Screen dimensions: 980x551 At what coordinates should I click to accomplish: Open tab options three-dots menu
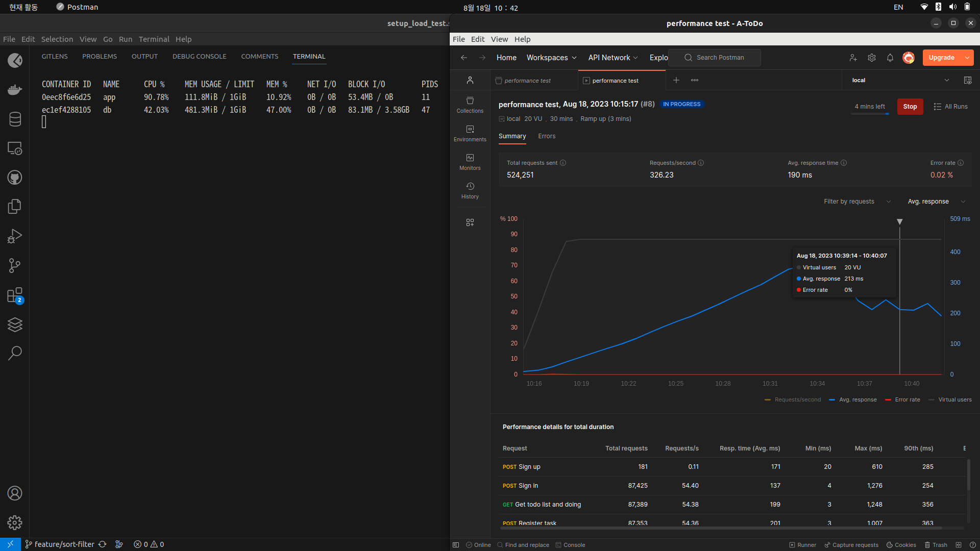(x=695, y=80)
